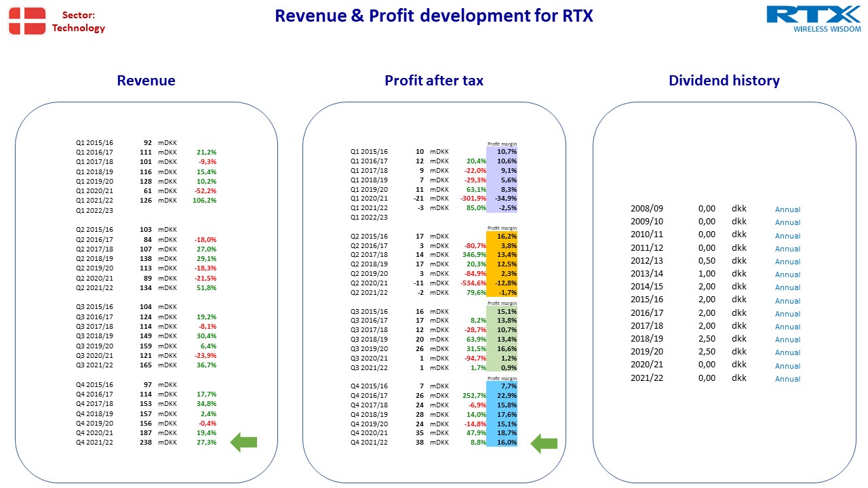Select revenue row label Q1 2015/16
This screenshot has width=868, height=488.
coord(95,143)
